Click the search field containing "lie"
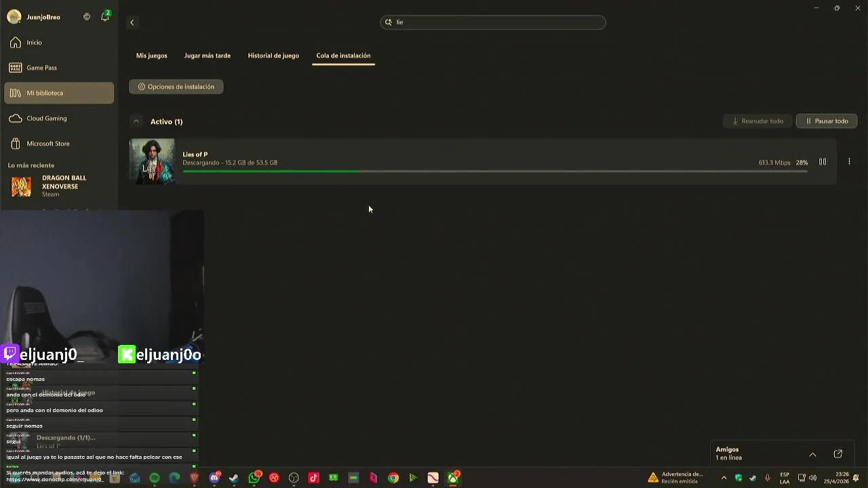 point(493,22)
